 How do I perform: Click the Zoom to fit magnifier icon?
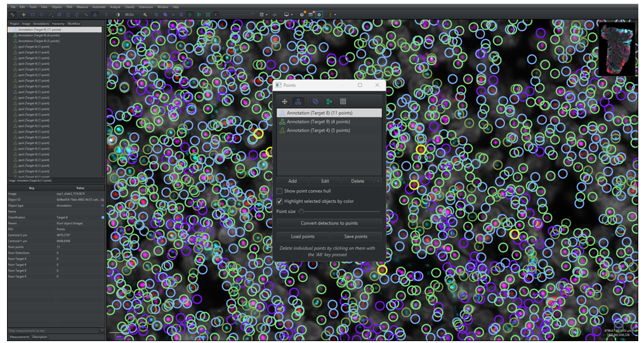tap(145, 14)
